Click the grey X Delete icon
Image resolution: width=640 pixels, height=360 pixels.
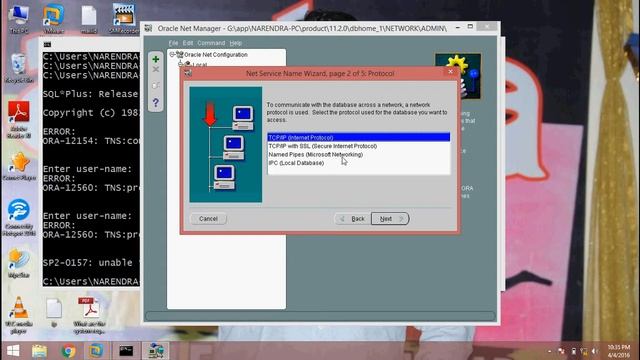point(156,70)
